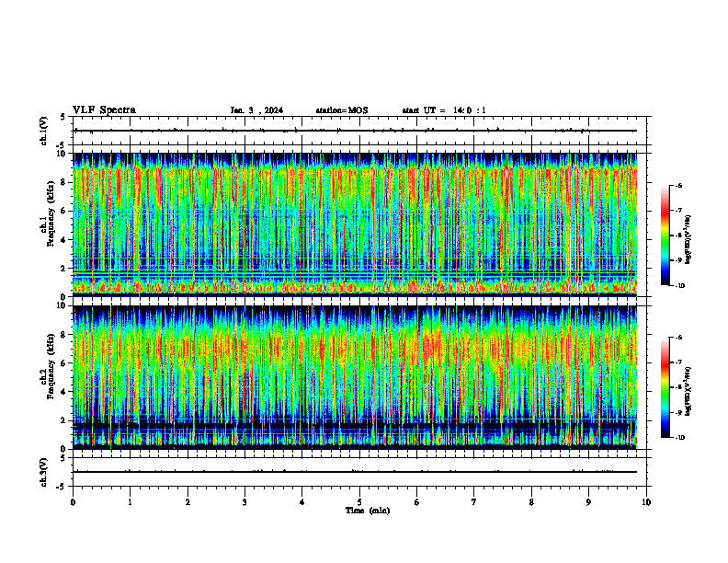Click the "10" kHz tick on ch.2 frequency axis
Viewport: 728px width, 563px height.
point(62,305)
